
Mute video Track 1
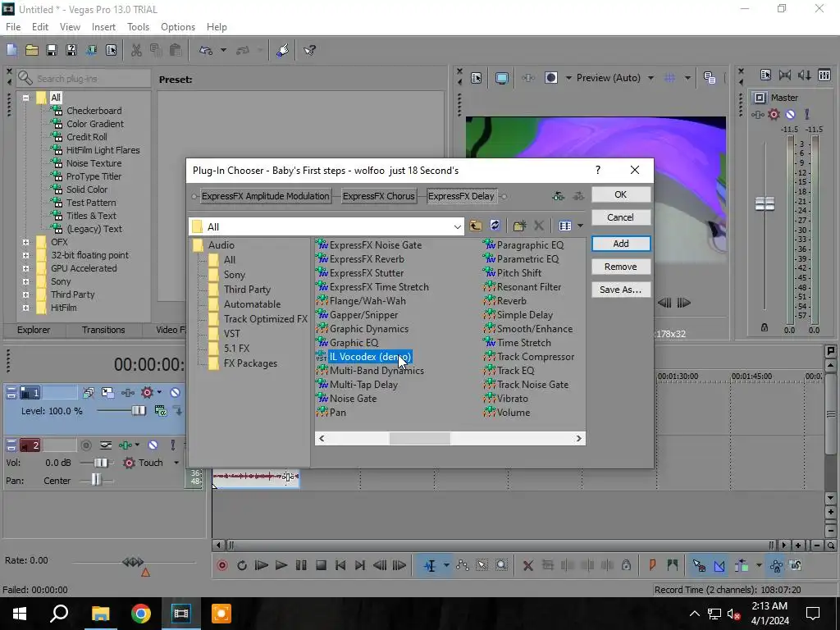[x=175, y=393]
